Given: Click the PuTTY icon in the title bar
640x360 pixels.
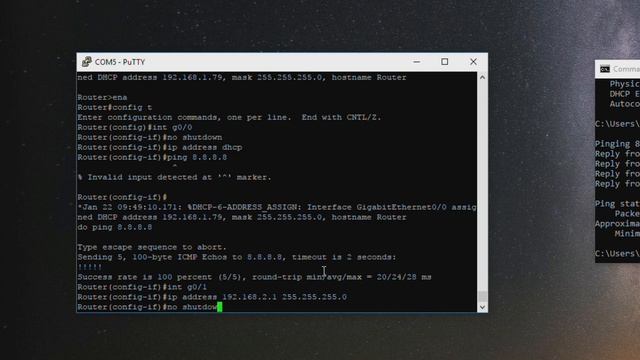Looking at the screenshot, I should click(86, 62).
